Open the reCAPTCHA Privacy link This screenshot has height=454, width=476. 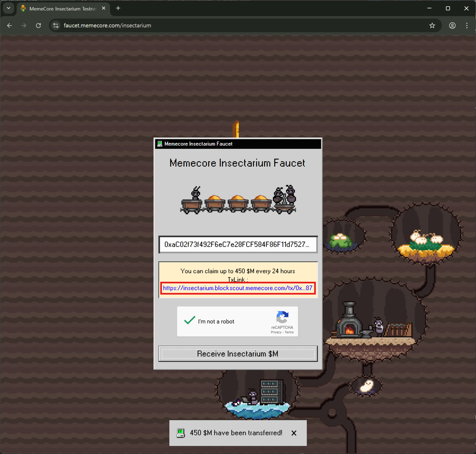pos(276,332)
